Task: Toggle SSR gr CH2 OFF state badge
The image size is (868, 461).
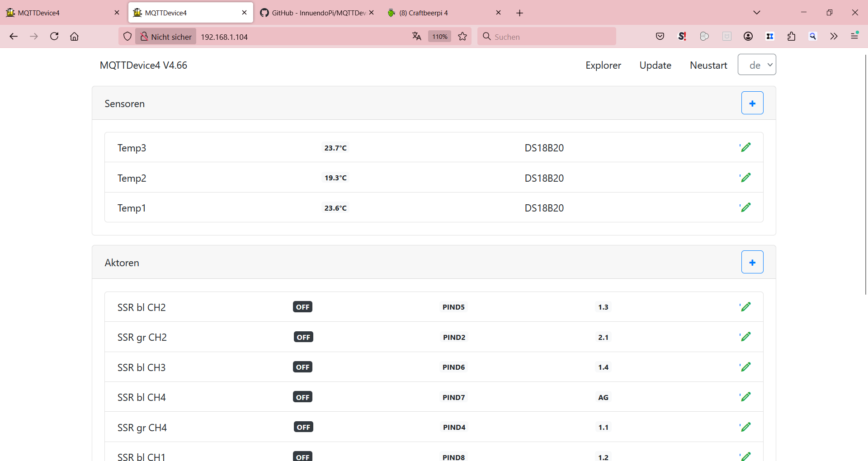Action: click(x=303, y=337)
